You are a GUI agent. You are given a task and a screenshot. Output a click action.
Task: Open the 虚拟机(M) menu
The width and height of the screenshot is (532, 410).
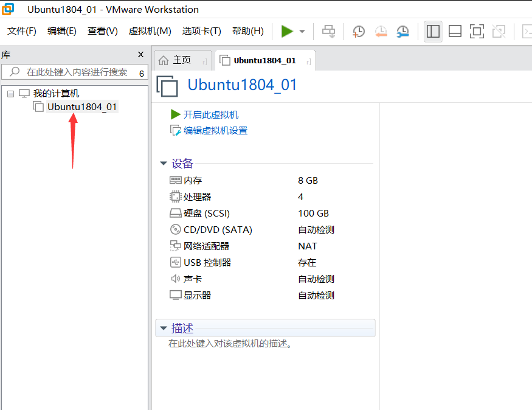point(150,31)
